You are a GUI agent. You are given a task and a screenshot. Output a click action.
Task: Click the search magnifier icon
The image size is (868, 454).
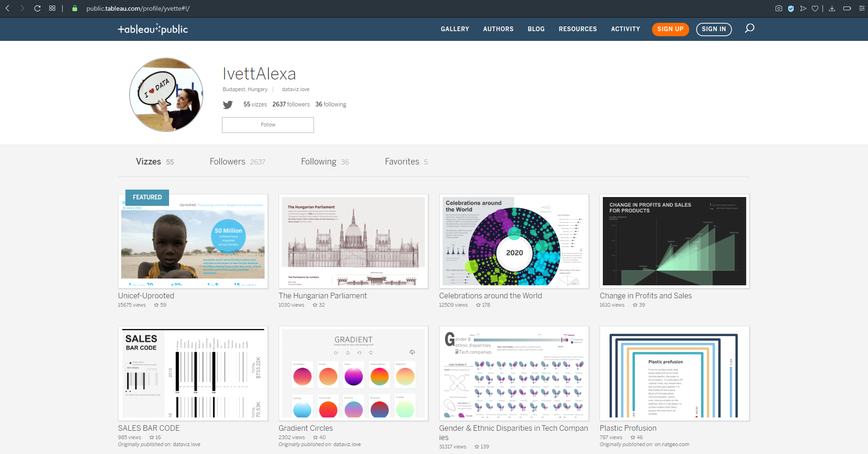tap(749, 29)
